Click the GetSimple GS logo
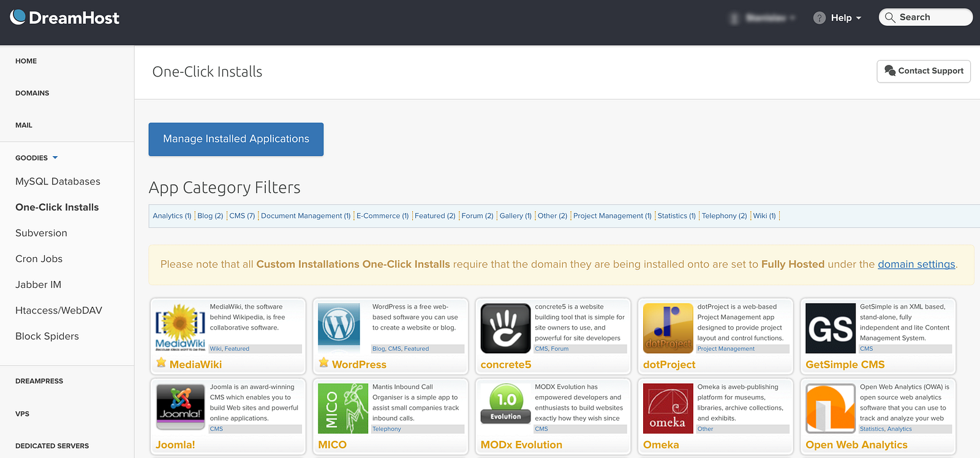 (x=831, y=328)
